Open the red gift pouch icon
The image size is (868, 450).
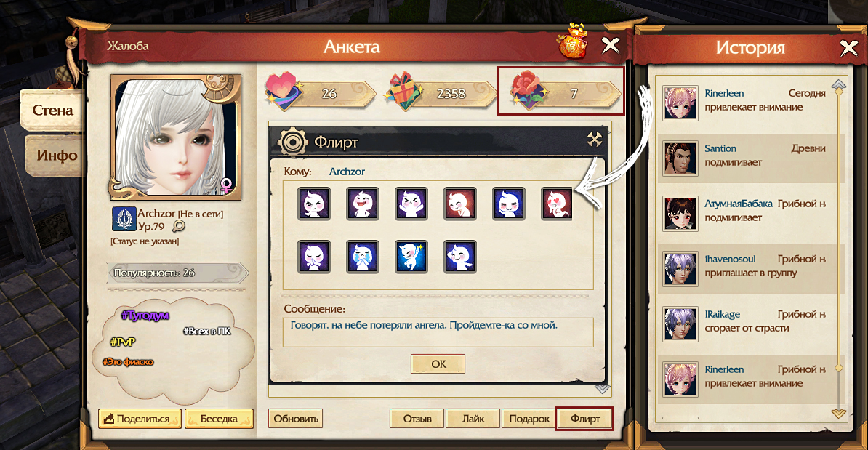click(573, 41)
